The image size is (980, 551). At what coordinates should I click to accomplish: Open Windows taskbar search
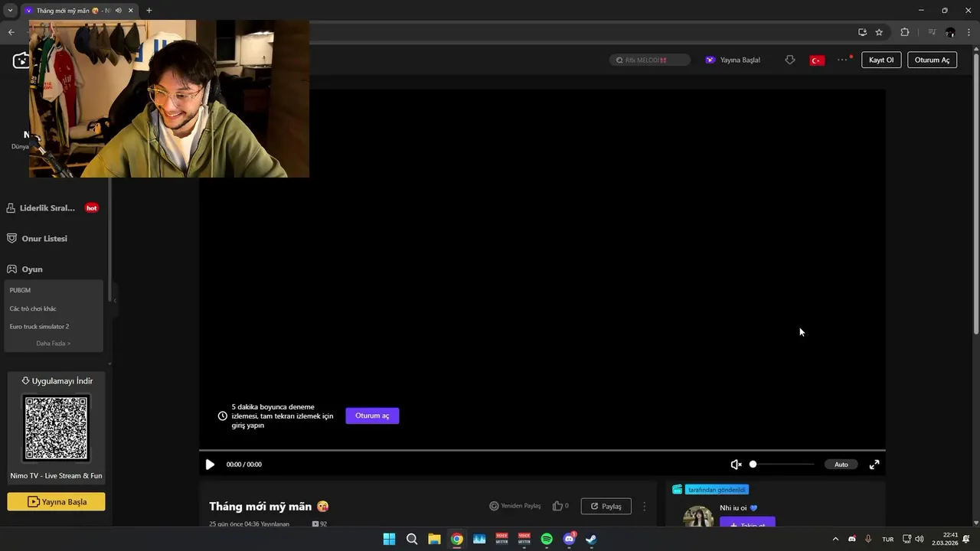(412, 539)
